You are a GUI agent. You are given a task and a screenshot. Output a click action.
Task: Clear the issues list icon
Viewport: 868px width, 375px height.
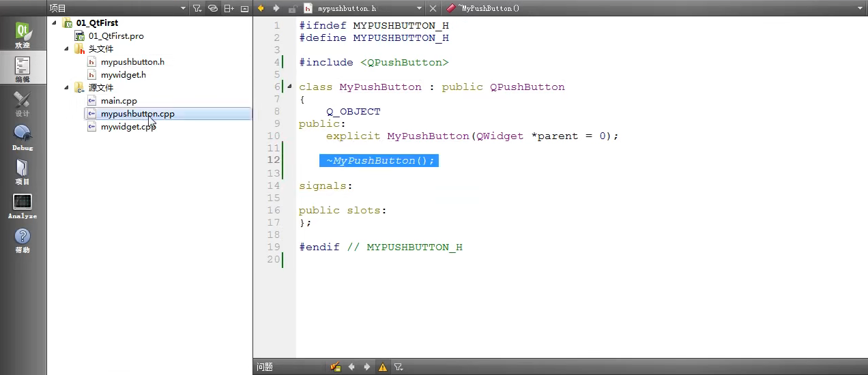(x=335, y=367)
